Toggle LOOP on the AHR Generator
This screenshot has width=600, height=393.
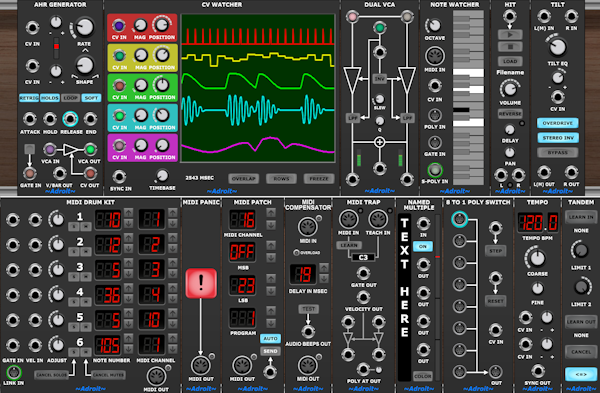(x=70, y=98)
